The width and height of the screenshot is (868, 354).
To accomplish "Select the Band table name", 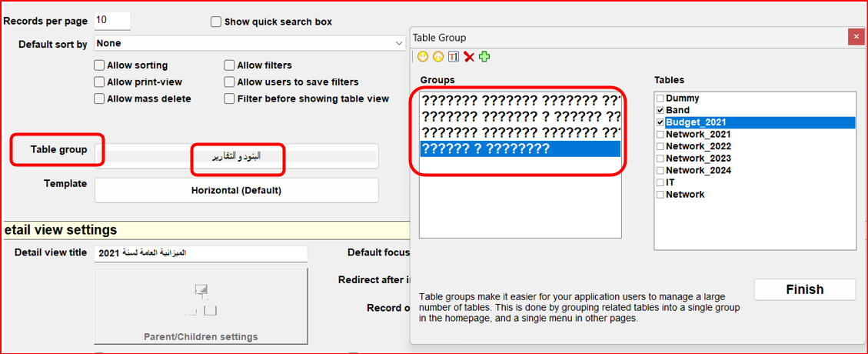I will coord(677,110).
